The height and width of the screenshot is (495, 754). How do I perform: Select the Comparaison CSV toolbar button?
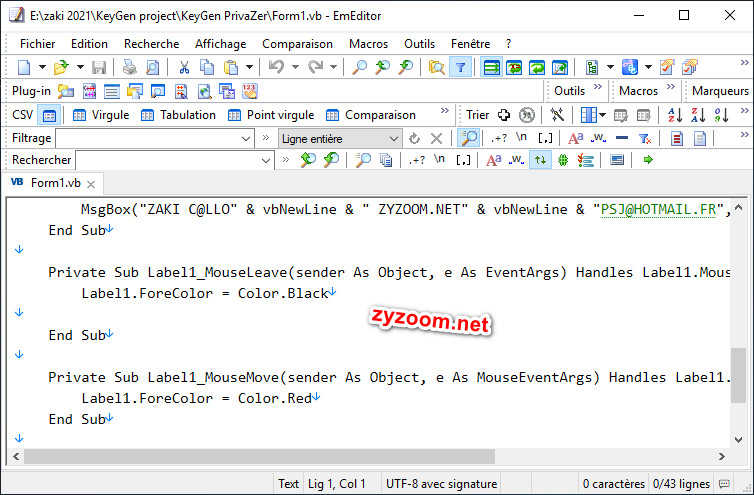[370, 115]
